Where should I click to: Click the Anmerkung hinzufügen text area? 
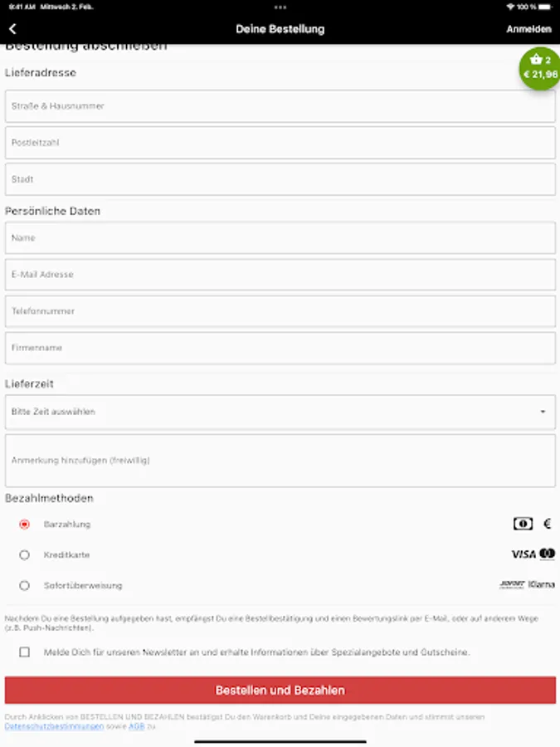[x=280, y=461]
